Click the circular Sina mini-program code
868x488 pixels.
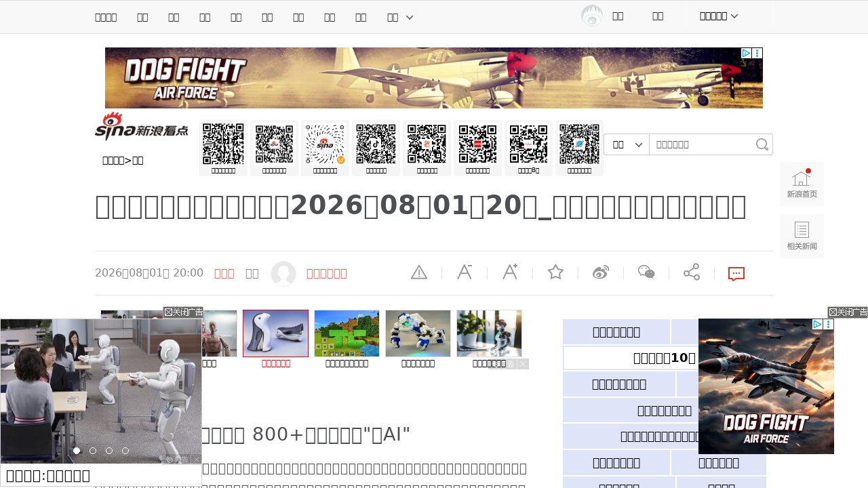[x=325, y=144]
